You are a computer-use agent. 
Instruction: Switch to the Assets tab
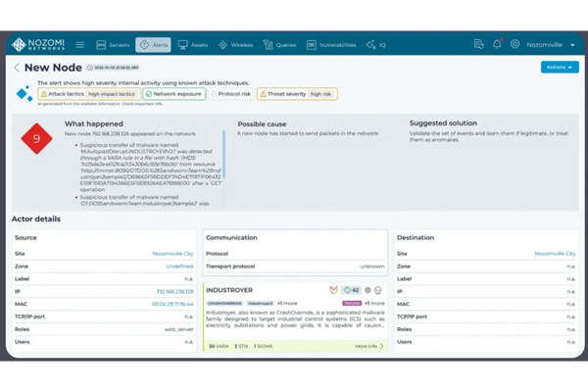tap(194, 45)
